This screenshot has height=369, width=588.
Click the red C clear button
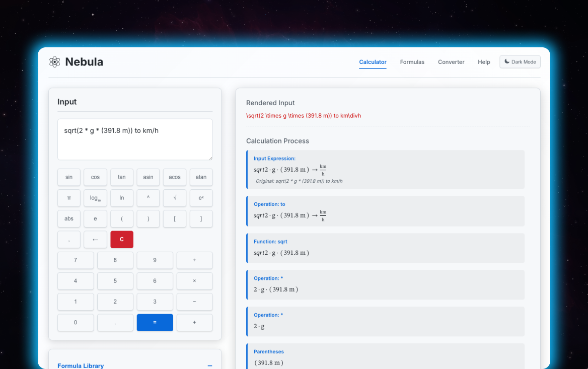(122, 240)
